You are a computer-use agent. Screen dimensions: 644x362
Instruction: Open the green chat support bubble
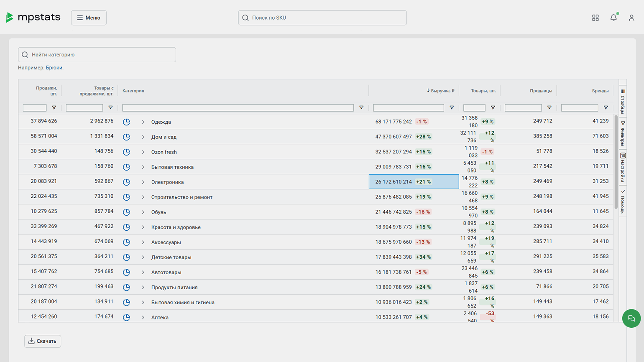[631, 319]
